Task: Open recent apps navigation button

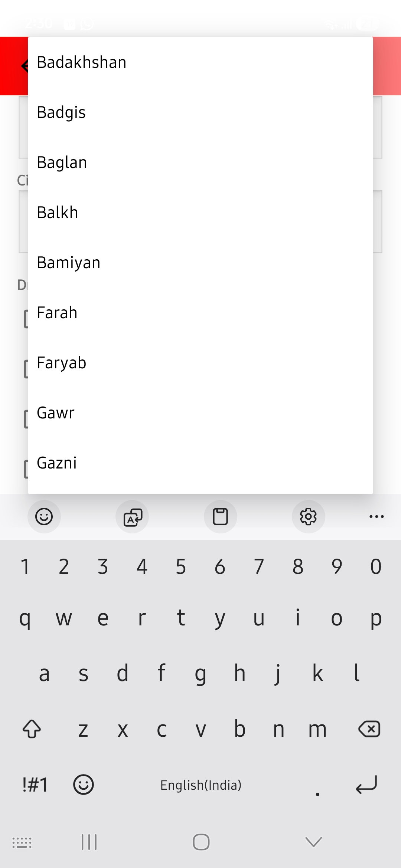Action: pyautogui.click(x=89, y=842)
